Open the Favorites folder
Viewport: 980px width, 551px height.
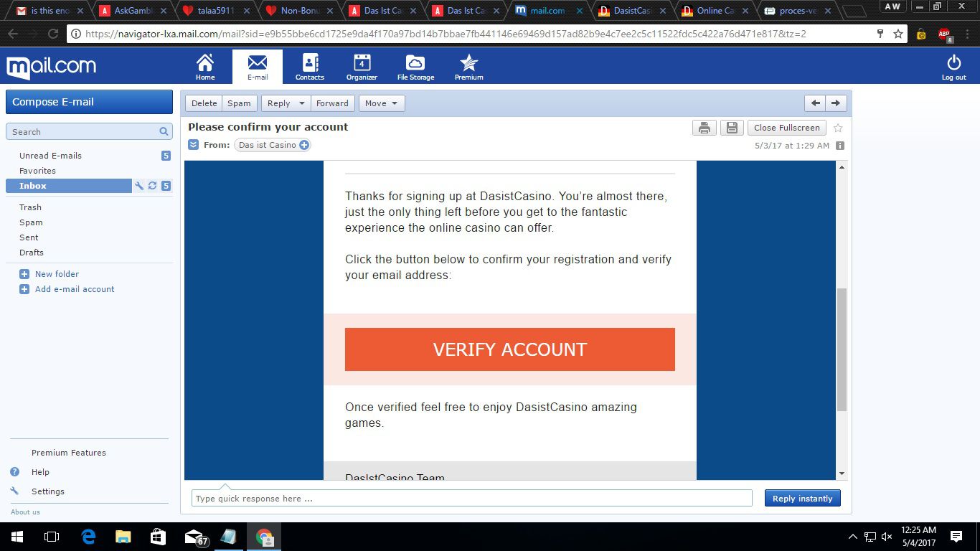coord(37,171)
